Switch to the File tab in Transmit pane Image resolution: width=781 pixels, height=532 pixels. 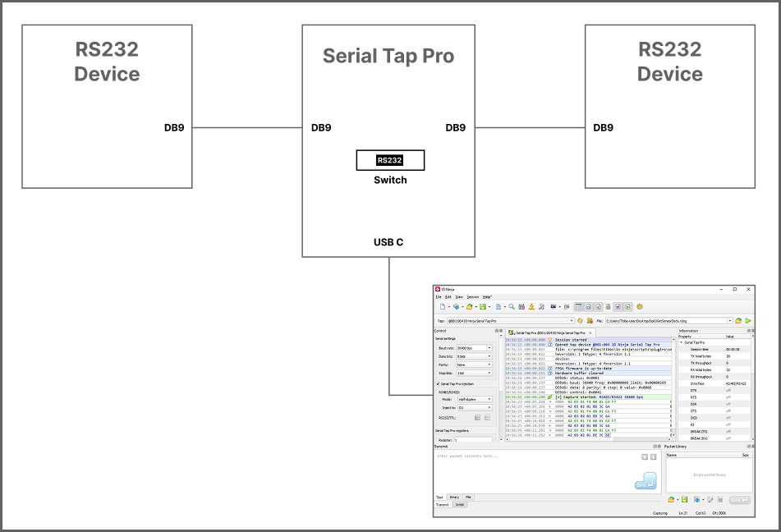pos(468,498)
